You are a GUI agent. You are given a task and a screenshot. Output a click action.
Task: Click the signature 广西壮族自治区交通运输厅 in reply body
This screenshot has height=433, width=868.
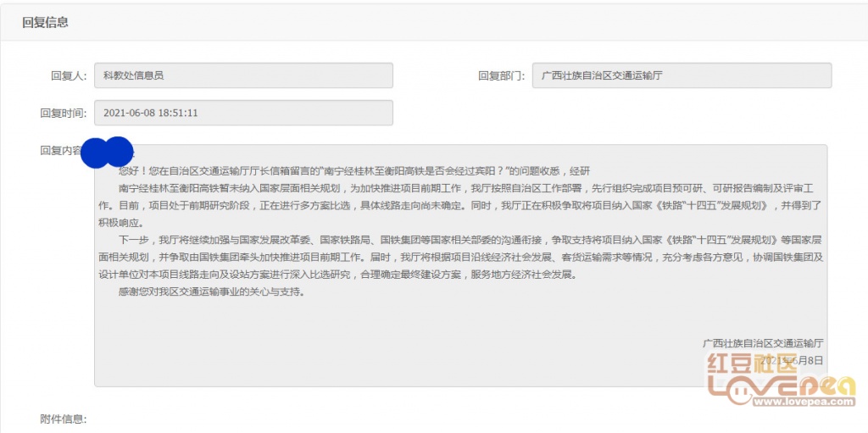tap(762, 343)
